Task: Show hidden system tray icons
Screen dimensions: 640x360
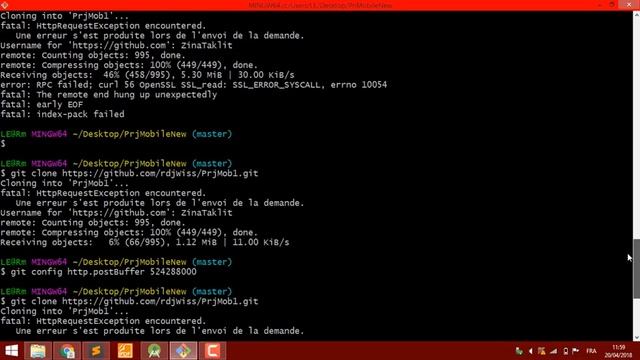Action: 531,351
